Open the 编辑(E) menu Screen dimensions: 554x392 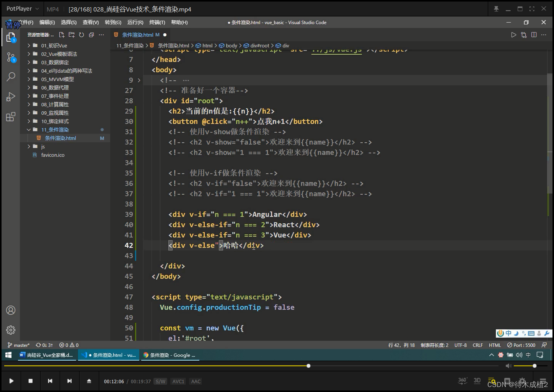pyautogui.click(x=47, y=23)
